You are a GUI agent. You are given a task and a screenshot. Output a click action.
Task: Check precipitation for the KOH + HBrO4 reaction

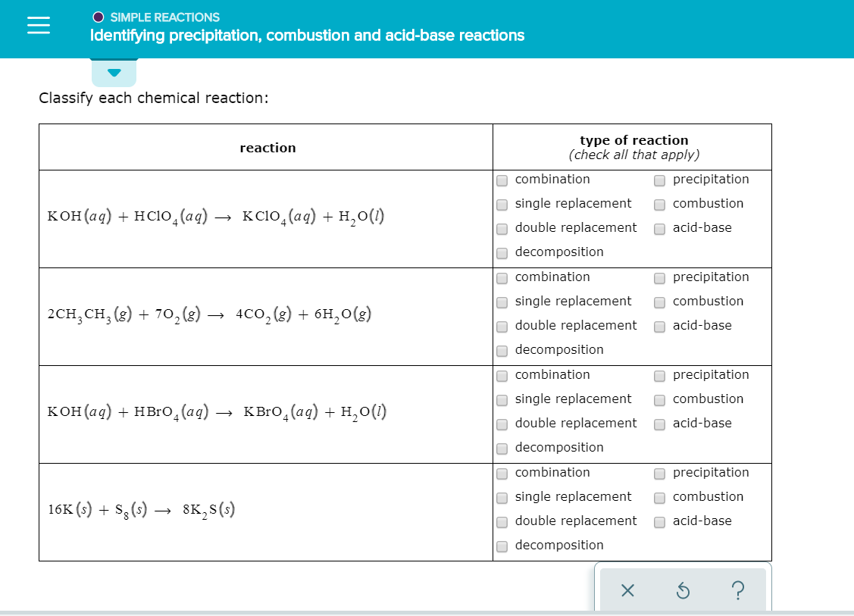pos(659,376)
